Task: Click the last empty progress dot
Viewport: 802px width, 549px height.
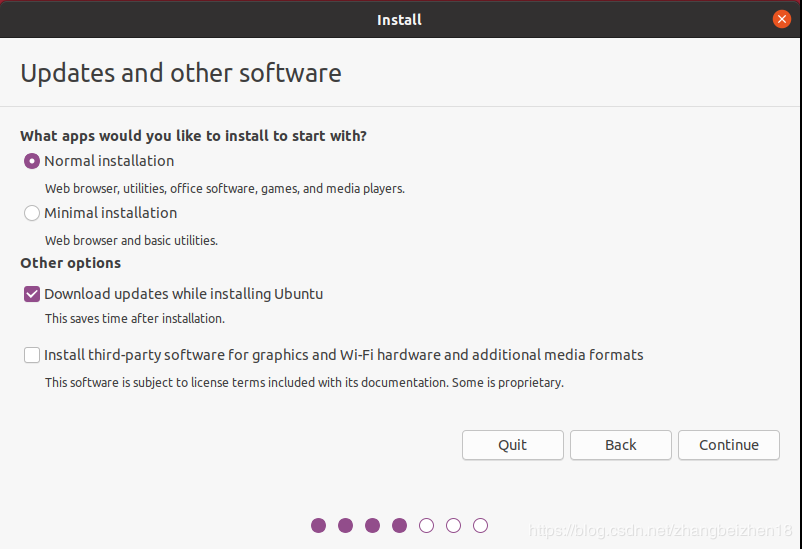Action: 480,525
